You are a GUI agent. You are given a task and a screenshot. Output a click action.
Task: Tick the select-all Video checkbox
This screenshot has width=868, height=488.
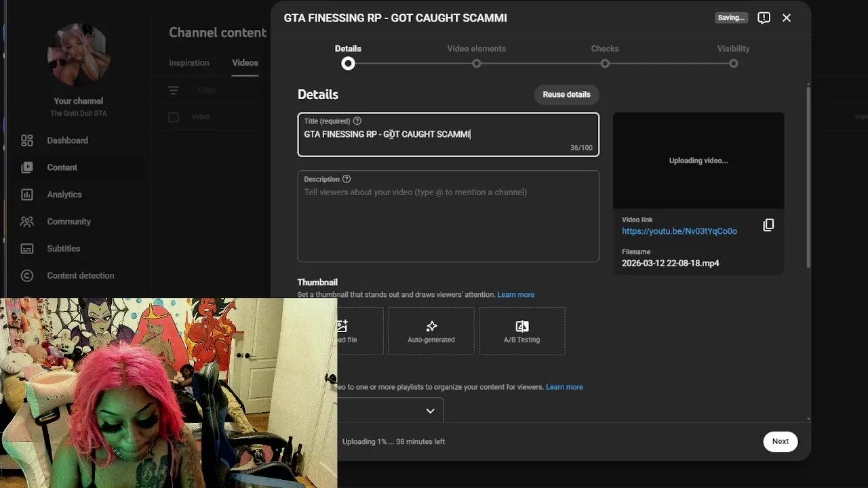click(174, 117)
